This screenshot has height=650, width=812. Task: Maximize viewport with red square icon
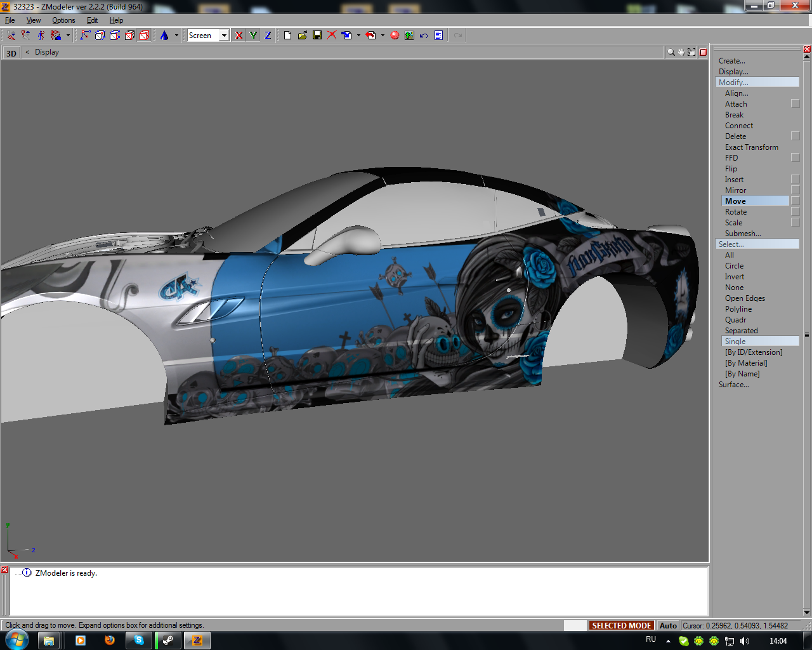703,52
